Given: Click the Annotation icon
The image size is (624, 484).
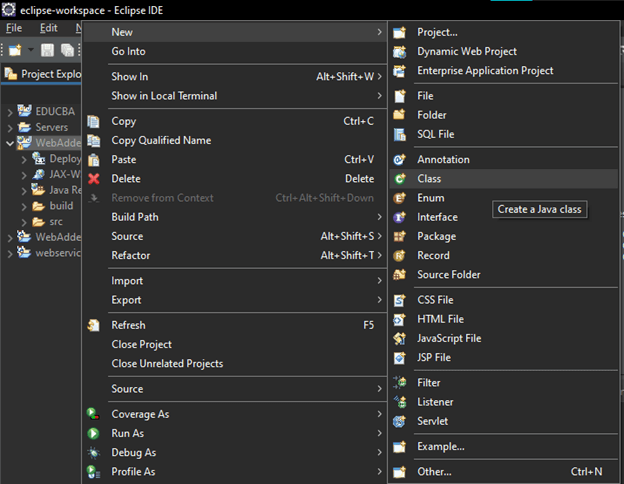Looking at the screenshot, I should tap(399, 160).
